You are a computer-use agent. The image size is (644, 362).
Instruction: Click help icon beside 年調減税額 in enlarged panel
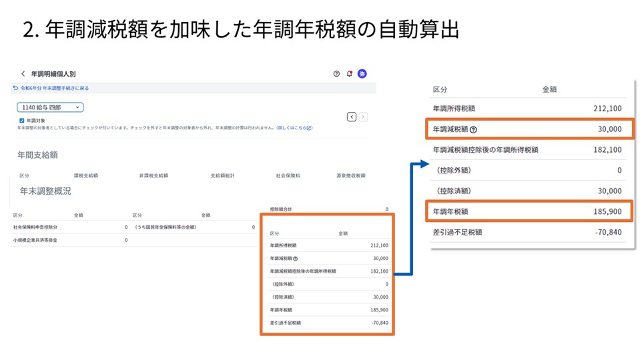[473, 130]
